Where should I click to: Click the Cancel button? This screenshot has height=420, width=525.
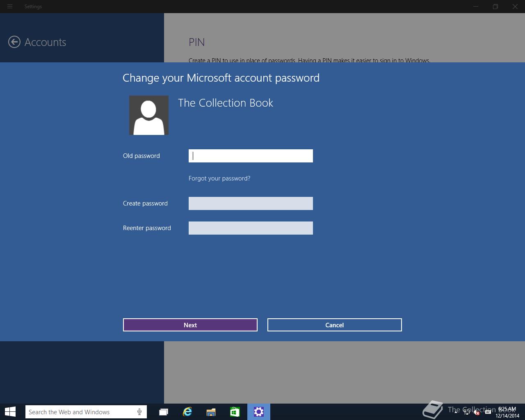point(335,325)
